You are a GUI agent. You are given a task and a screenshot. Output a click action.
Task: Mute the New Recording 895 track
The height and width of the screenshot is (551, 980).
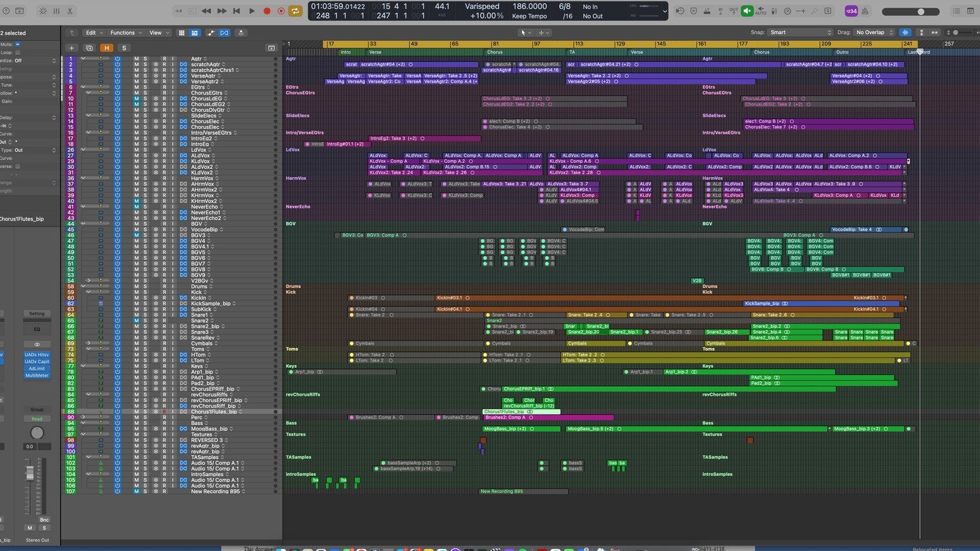[x=136, y=491]
